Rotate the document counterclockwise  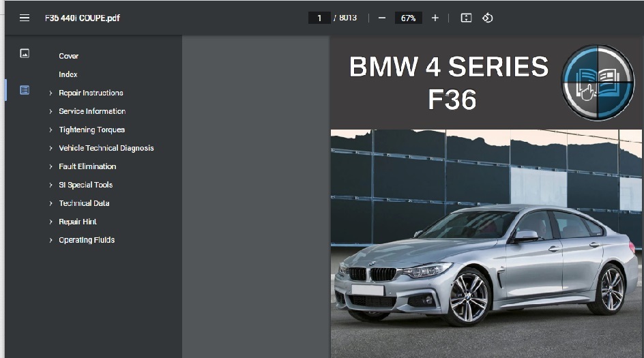(488, 18)
